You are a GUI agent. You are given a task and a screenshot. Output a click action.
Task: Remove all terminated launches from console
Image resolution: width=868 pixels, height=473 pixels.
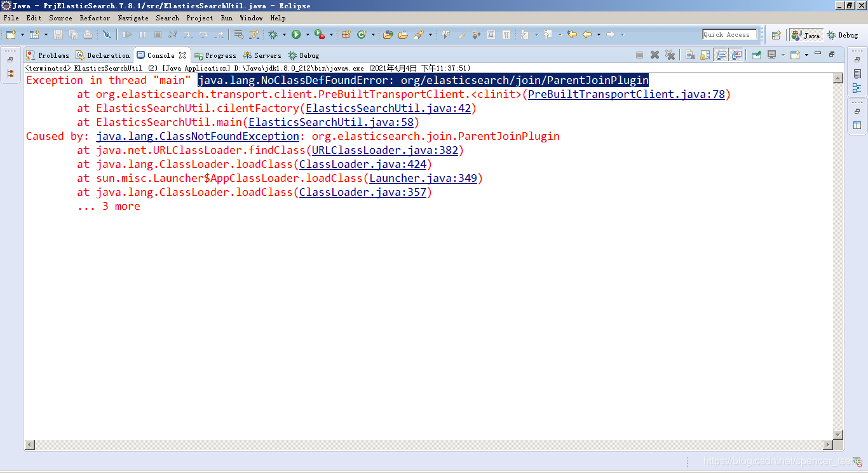pos(670,55)
